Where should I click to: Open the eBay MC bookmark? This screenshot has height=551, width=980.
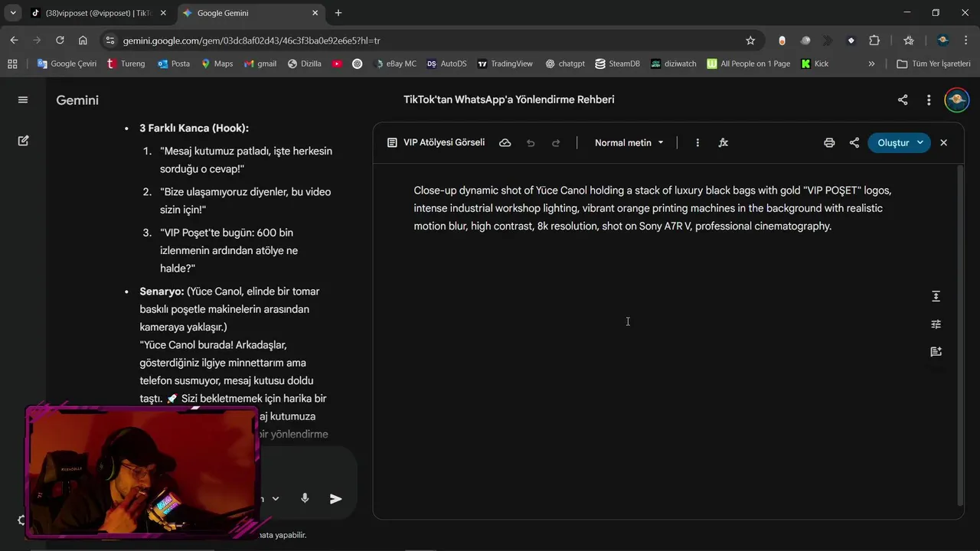394,64
